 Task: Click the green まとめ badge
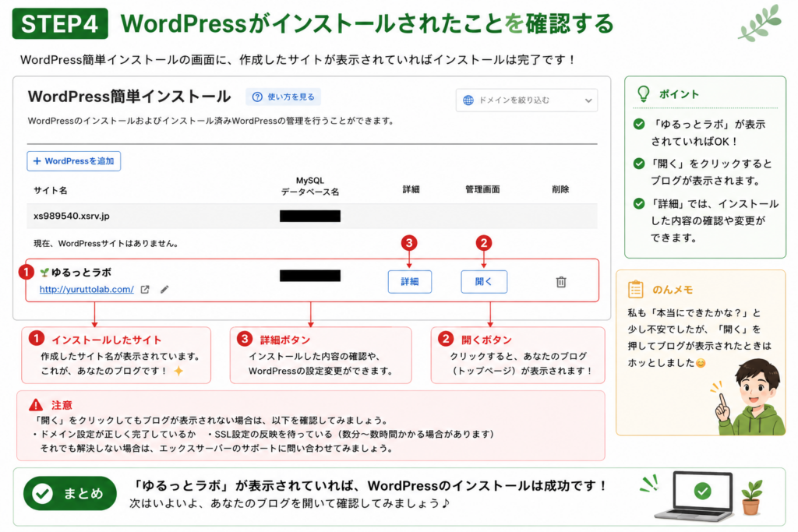[x=69, y=493]
